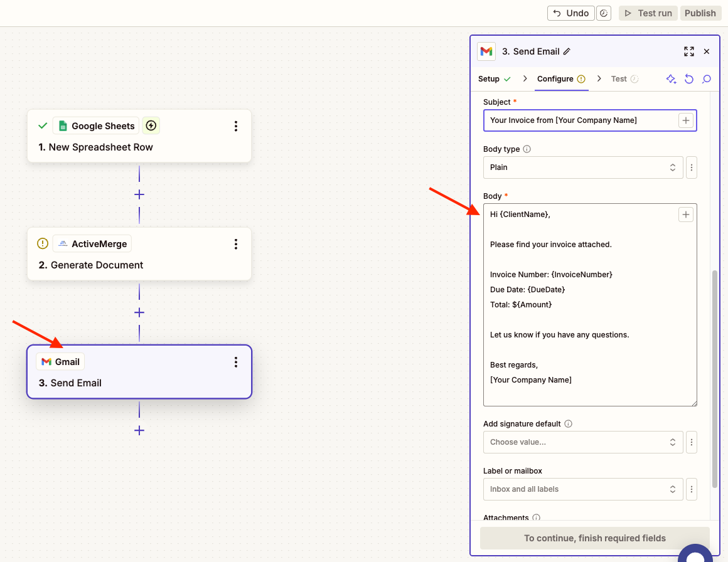This screenshot has width=728, height=562.
Task: Switch to the Setup tab
Action: coord(489,78)
